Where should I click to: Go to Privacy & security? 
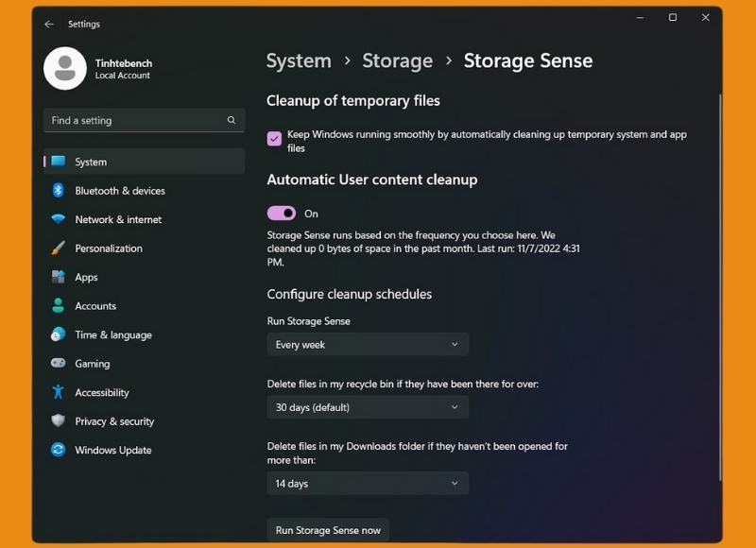[144, 421]
